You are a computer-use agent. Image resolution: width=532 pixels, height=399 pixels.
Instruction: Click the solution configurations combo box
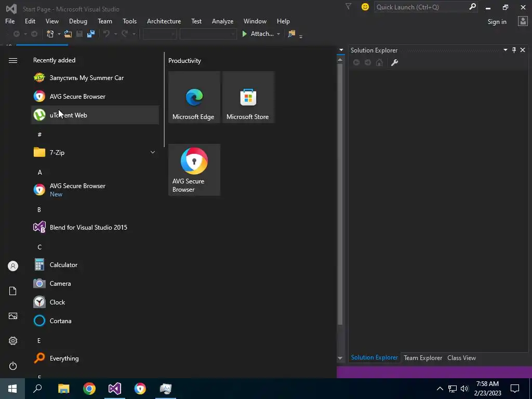[159, 34]
